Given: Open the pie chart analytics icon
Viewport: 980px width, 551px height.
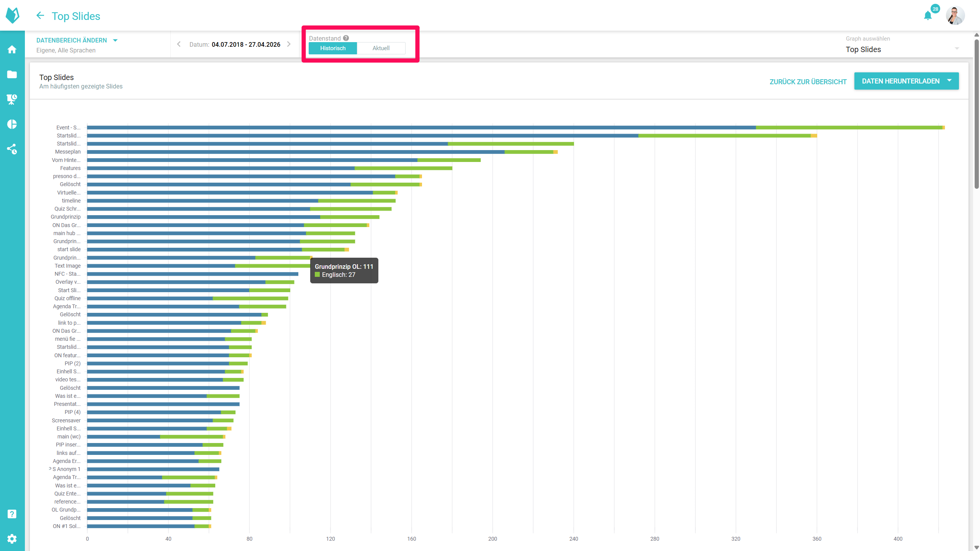Looking at the screenshot, I should point(12,124).
